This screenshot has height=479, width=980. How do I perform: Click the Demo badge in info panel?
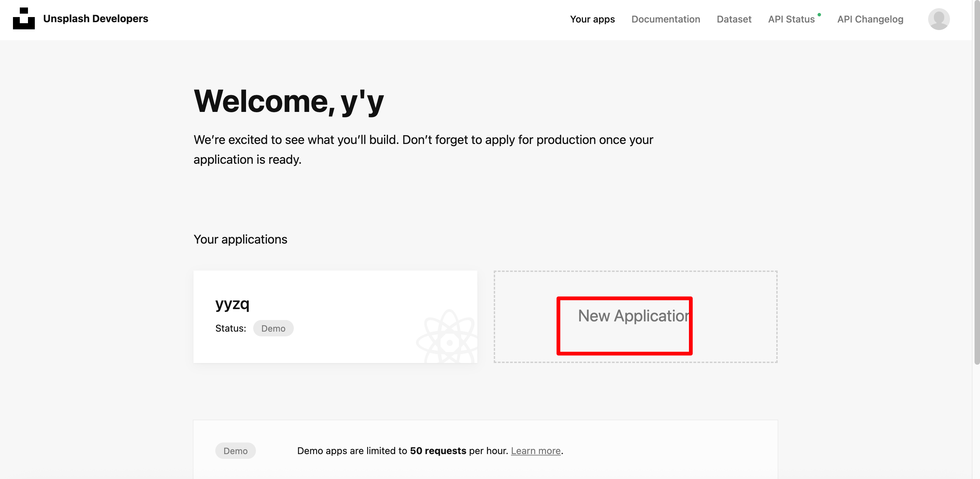(x=235, y=450)
